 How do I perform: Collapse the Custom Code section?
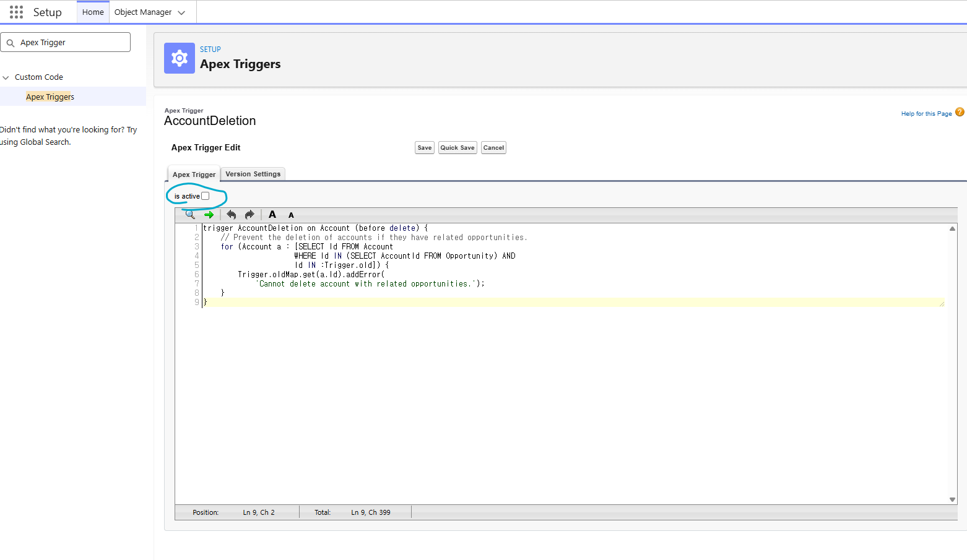pos(6,77)
